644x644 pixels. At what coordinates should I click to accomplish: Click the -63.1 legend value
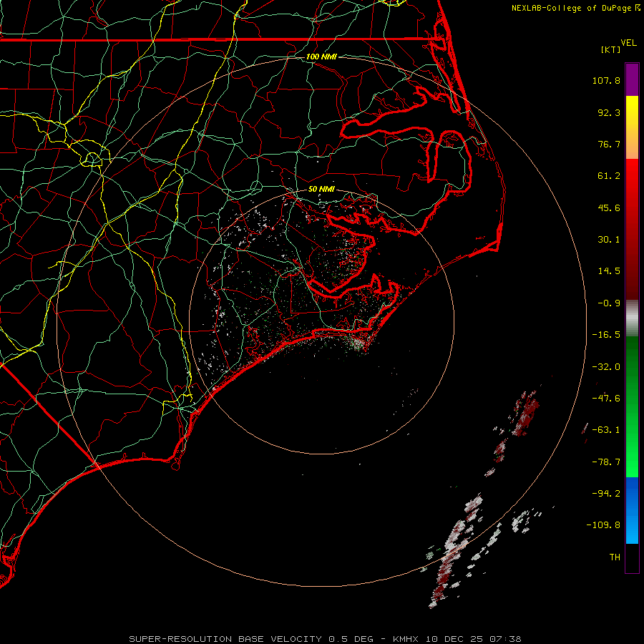tap(606, 430)
